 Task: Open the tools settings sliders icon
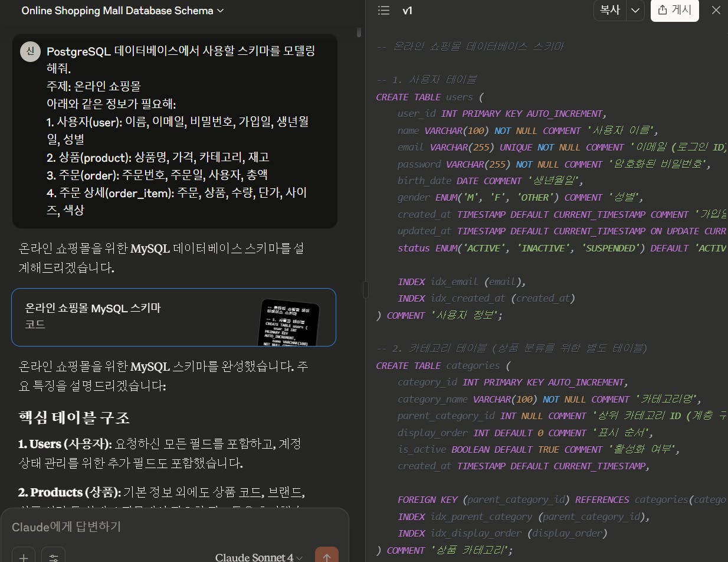click(x=54, y=557)
